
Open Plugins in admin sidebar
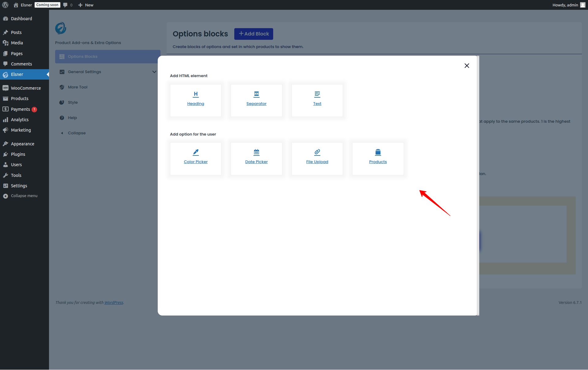click(x=18, y=154)
